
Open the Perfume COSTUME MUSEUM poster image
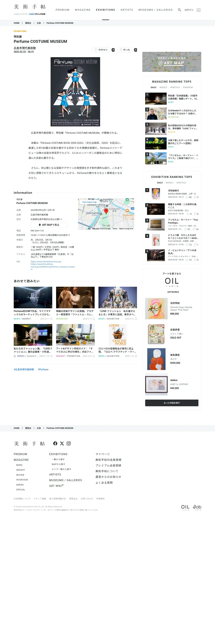75,92
